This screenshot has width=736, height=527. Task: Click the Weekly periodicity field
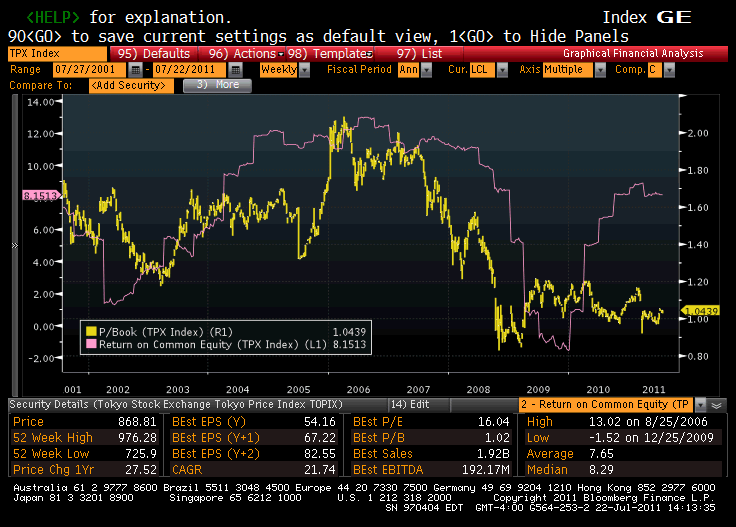pyautogui.click(x=279, y=70)
